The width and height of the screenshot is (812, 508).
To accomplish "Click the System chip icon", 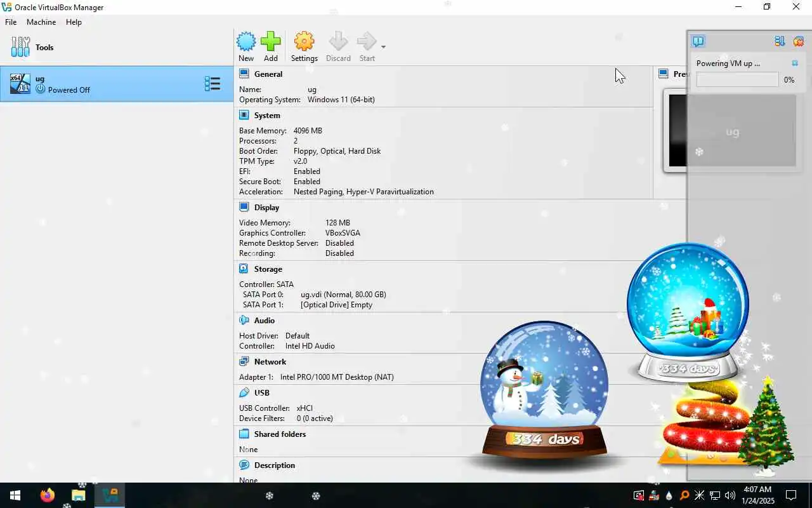I will tap(244, 115).
